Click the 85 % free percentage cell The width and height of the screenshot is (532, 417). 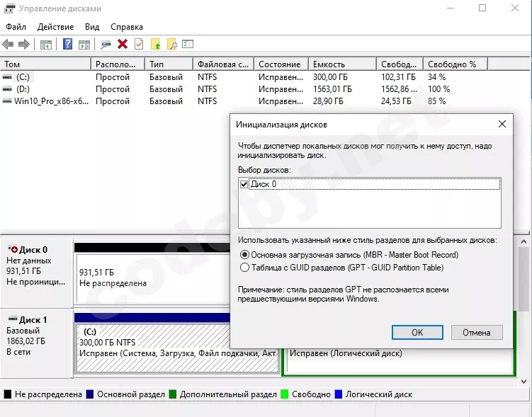(436, 101)
